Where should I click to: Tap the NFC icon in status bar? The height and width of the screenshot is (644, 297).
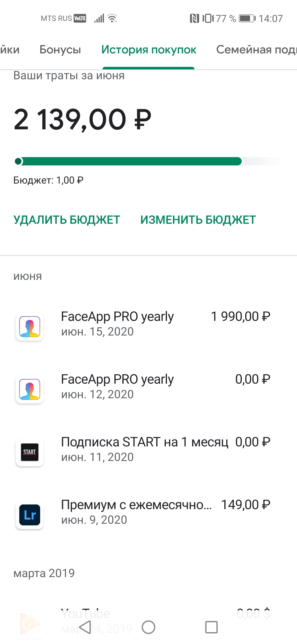tap(194, 18)
